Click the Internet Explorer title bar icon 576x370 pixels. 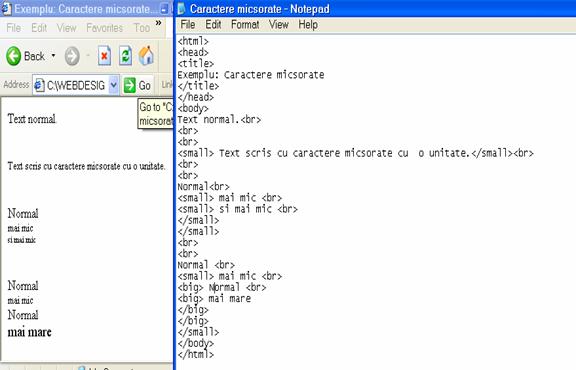tap(6, 9)
